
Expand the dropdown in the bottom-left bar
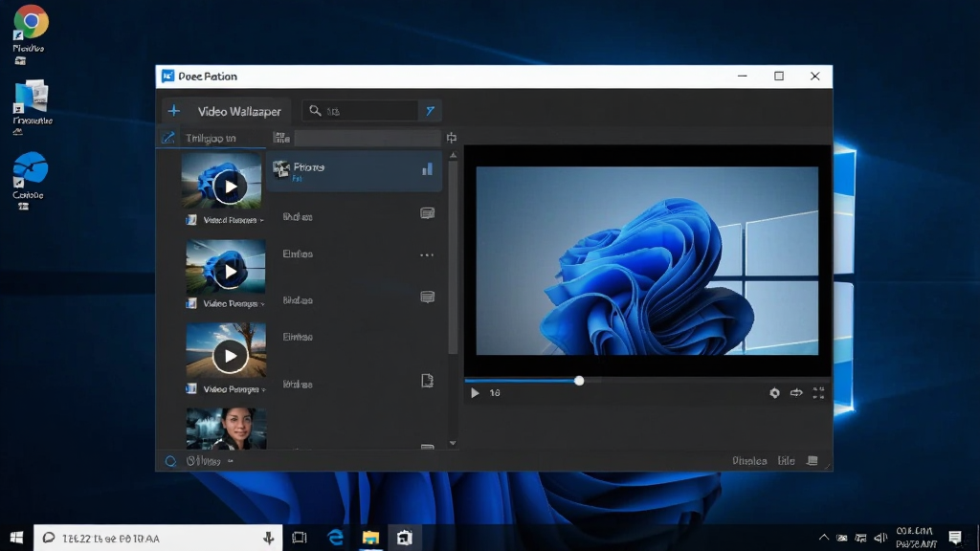231,461
